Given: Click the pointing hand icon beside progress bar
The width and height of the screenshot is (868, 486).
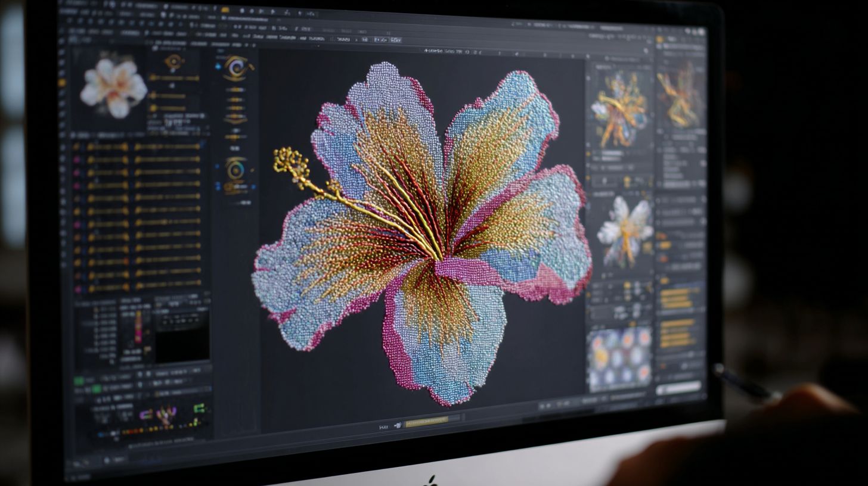Looking at the screenshot, I should coord(397,426).
